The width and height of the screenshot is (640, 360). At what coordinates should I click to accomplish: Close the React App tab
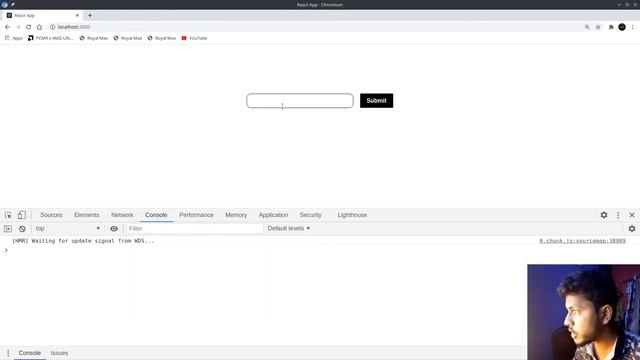coord(77,16)
